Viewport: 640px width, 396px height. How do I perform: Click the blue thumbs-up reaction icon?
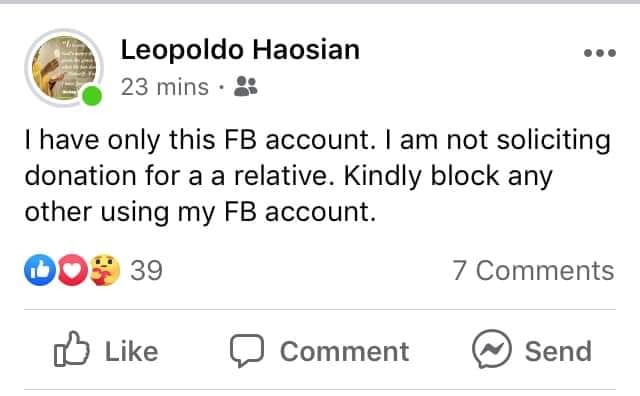(40, 270)
